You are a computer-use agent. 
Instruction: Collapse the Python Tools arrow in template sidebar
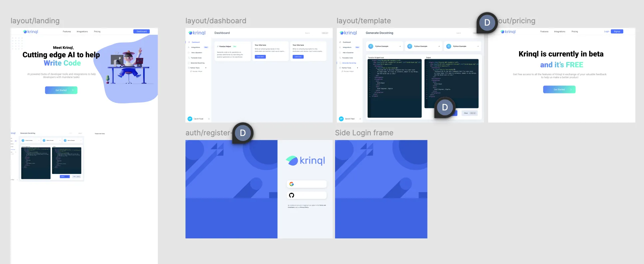[357, 68]
